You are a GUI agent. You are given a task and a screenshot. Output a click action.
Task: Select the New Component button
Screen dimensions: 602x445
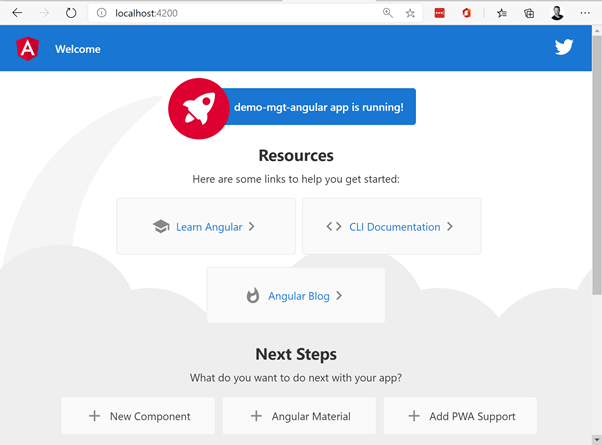(x=137, y=416)
